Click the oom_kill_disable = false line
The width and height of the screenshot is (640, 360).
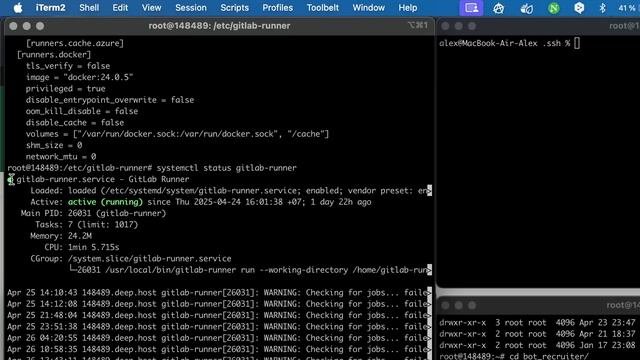coord(82,111)
